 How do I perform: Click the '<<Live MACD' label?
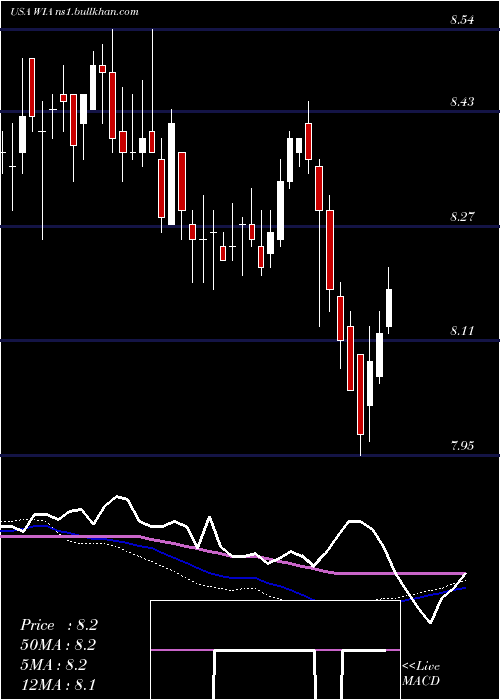[421, 674]
